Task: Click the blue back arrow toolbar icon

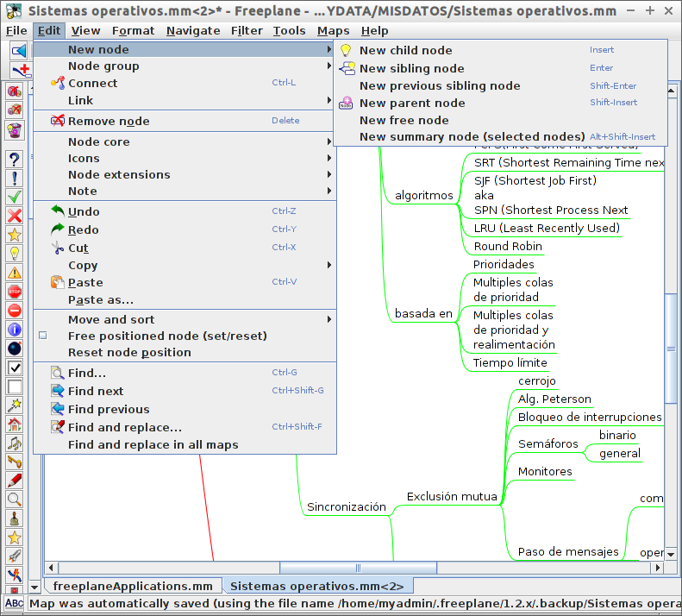Action: (x=19, y=51)
